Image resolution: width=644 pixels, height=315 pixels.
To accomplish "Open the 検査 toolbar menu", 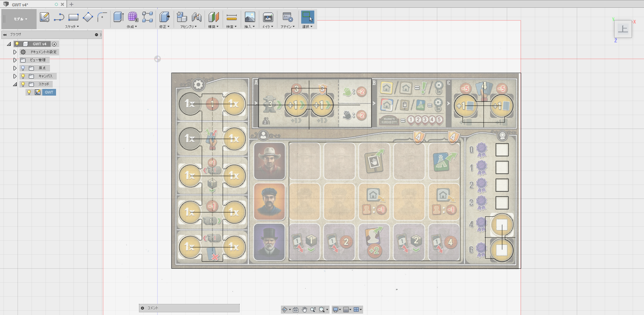I will click(x=232, y=27).
